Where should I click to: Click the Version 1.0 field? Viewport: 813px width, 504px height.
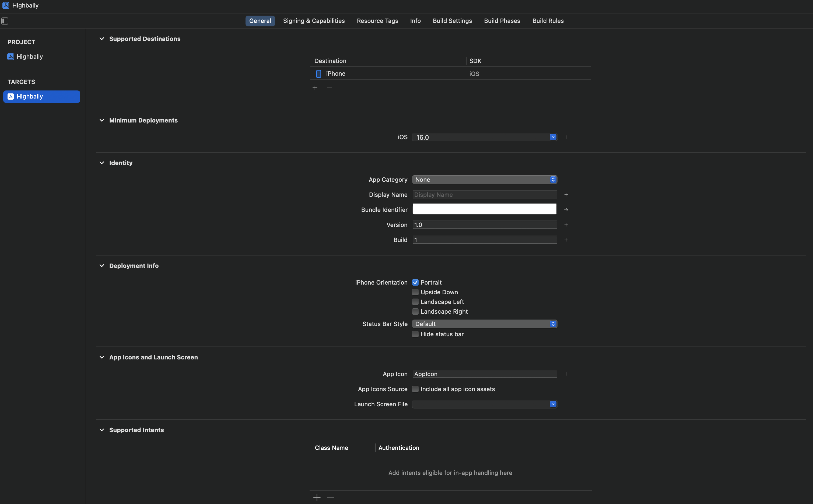click(x=485, y=225)
